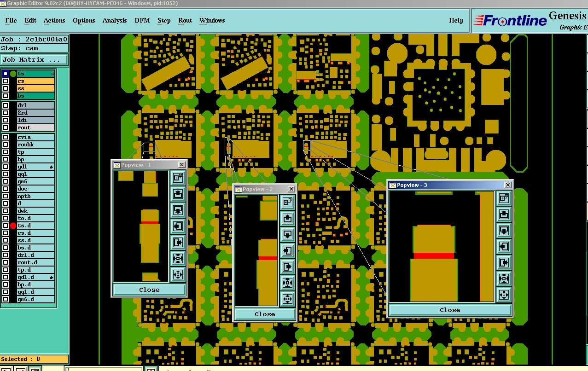The image size is (588, 371).
Task: Click the red color circle on ts.d layer
Action: point(13,226)
